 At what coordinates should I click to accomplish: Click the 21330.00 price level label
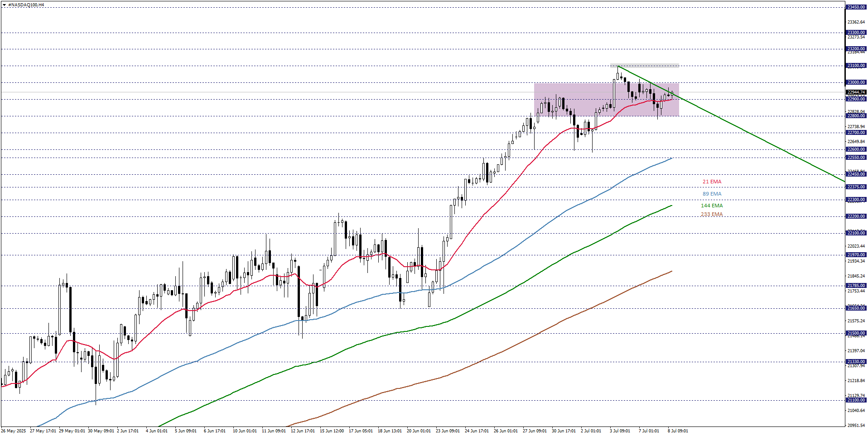tap(856, 362)
